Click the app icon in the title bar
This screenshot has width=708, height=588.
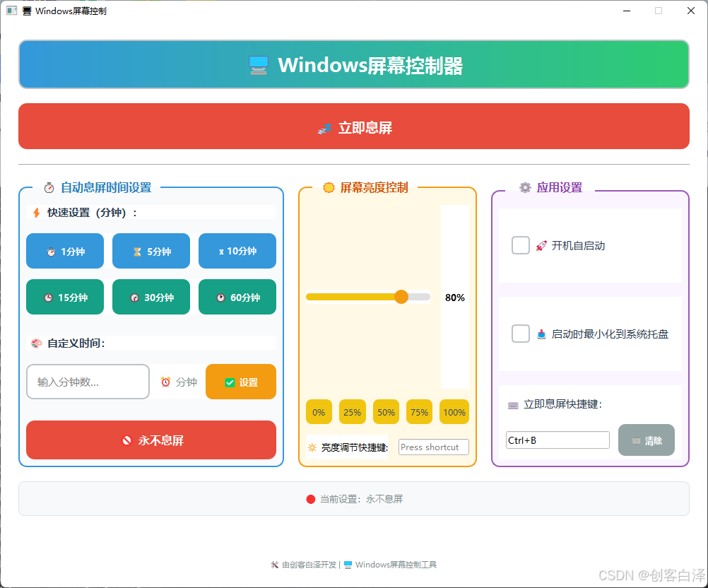pyautogui.click(x=12, y=11)
